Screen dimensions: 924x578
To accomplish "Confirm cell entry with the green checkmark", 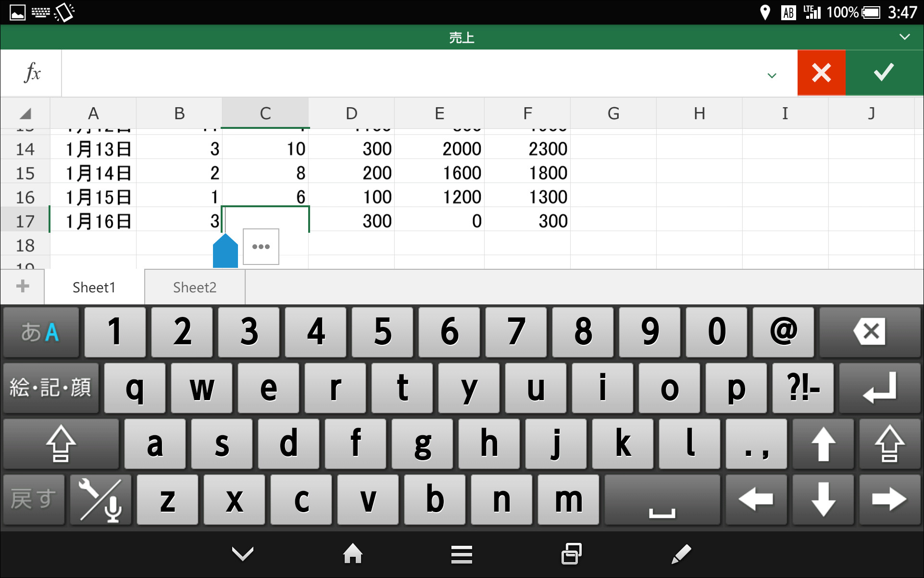I will (884, 73).
